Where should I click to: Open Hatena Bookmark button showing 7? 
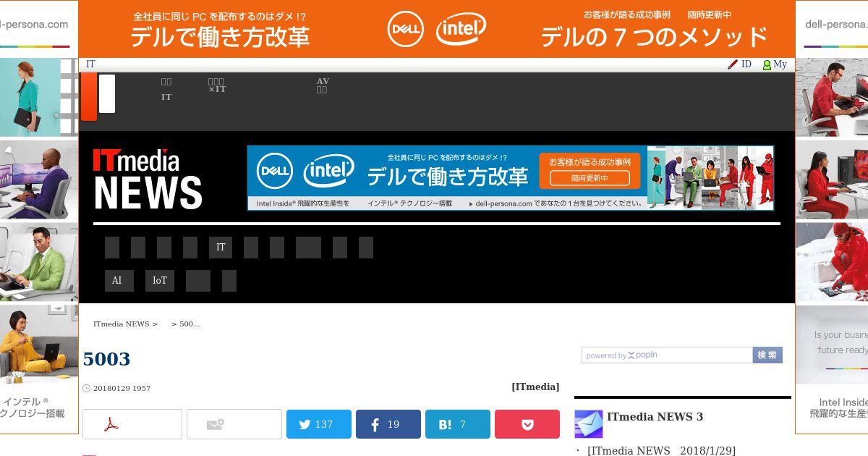tap(458, 424)
